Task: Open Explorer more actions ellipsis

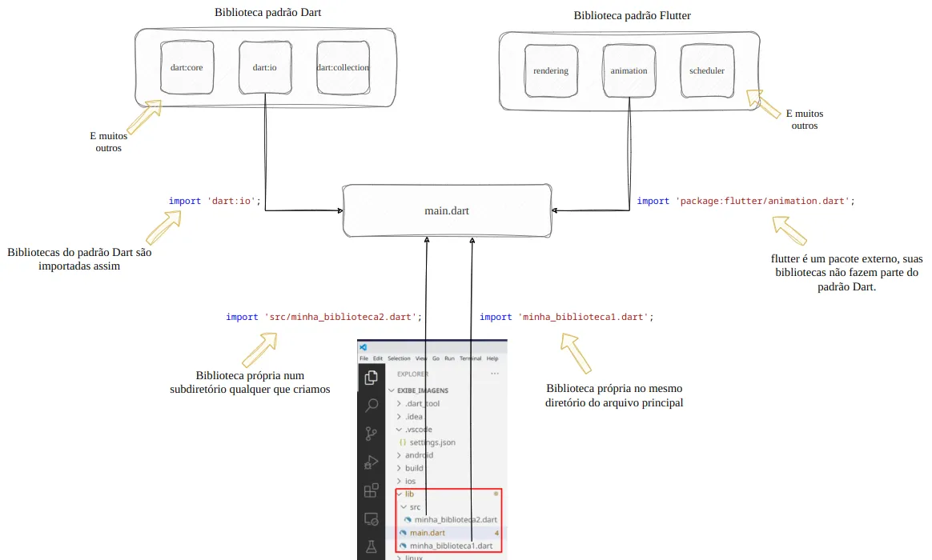Action: [x=495, y=374]
